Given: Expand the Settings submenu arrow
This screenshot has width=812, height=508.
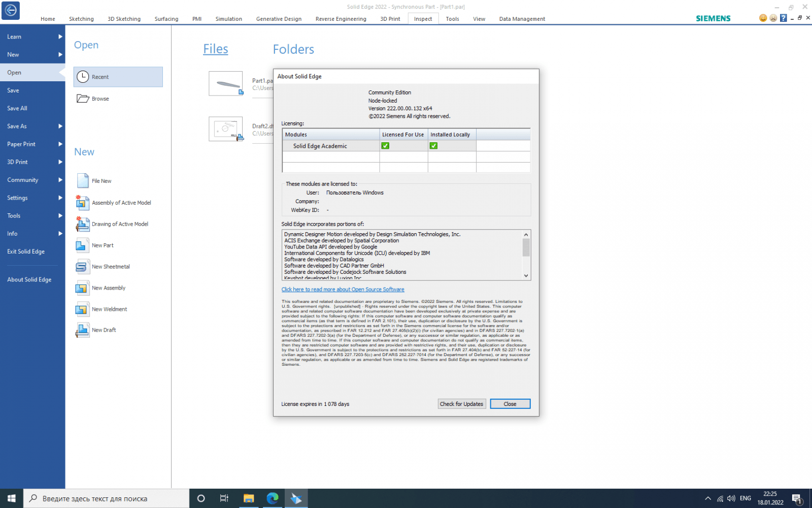Looking at the screenshot, I should pyautogui.click(x=60, y=198).
